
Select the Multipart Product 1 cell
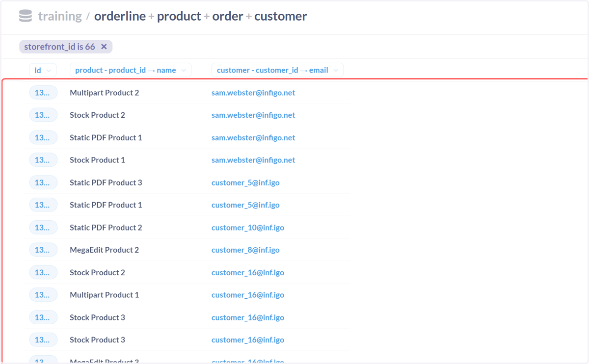tap(104, 295)
